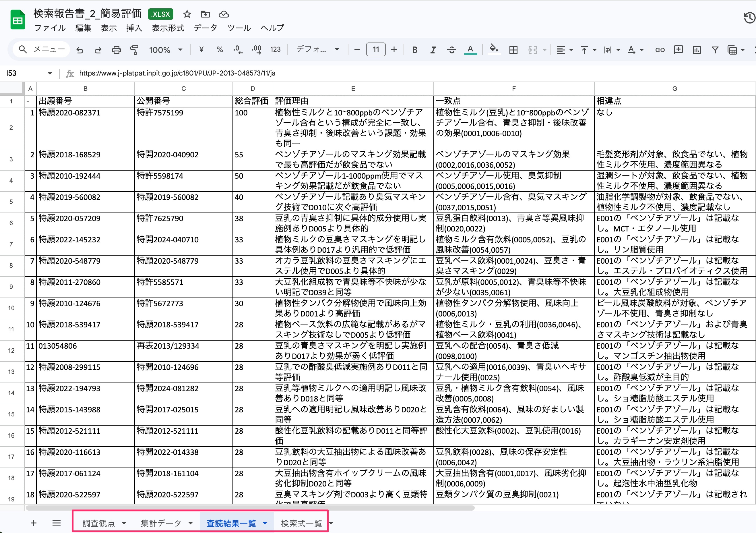
Task: Open the データ menu
Action: pyautogui.click(x=206, y=28)
